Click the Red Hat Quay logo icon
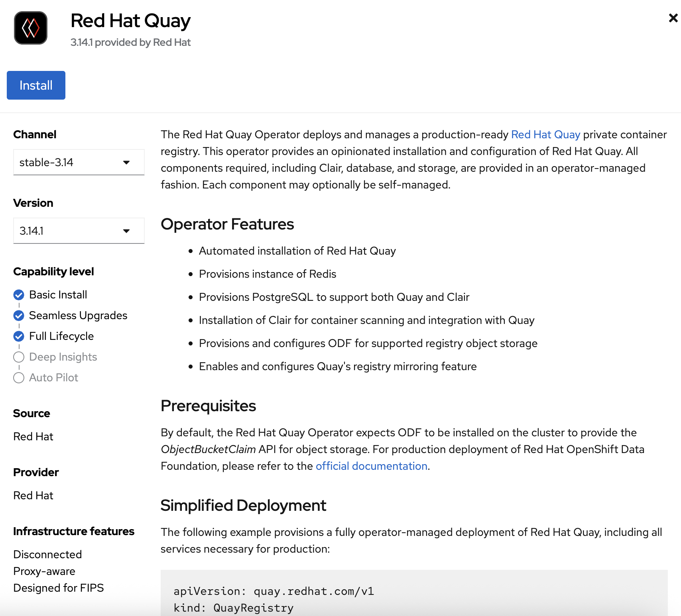The height and width of the screenshot is (616, 681). 31,28
